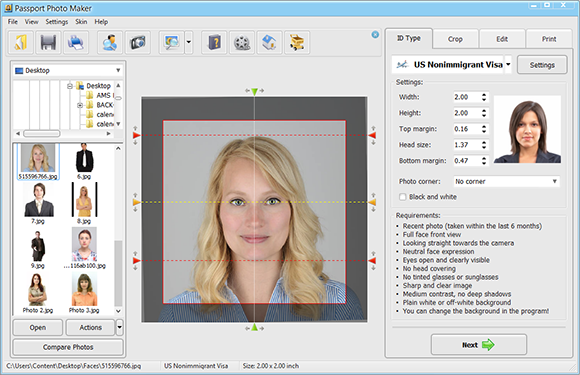Adjust the Height stepper arrows
Screen dimensions: 580x375
click(484, 113)
